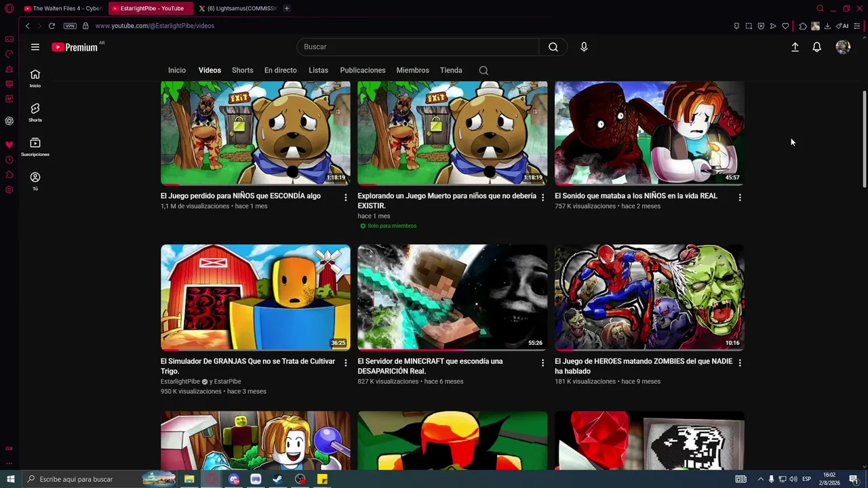Viewport: 868px width, 488px height.
Task: Open Steam from the Windows taskbar
Action: (x=278, y=479)
